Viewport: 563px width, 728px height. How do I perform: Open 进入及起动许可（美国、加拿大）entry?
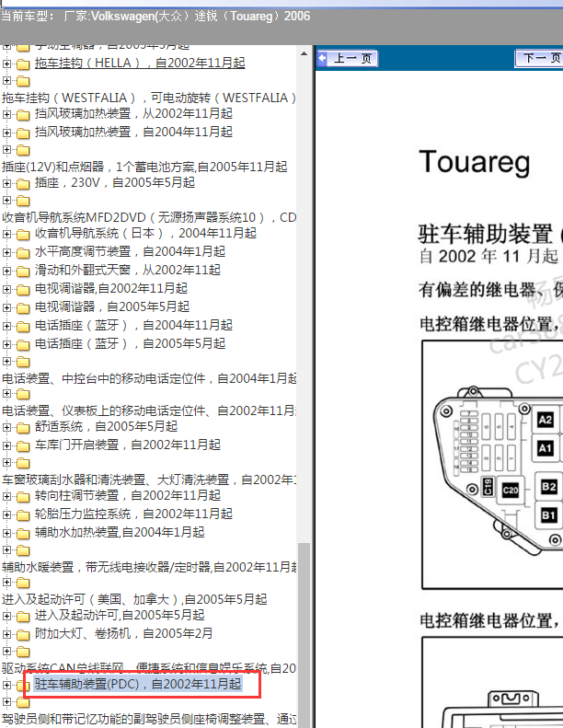134,599
